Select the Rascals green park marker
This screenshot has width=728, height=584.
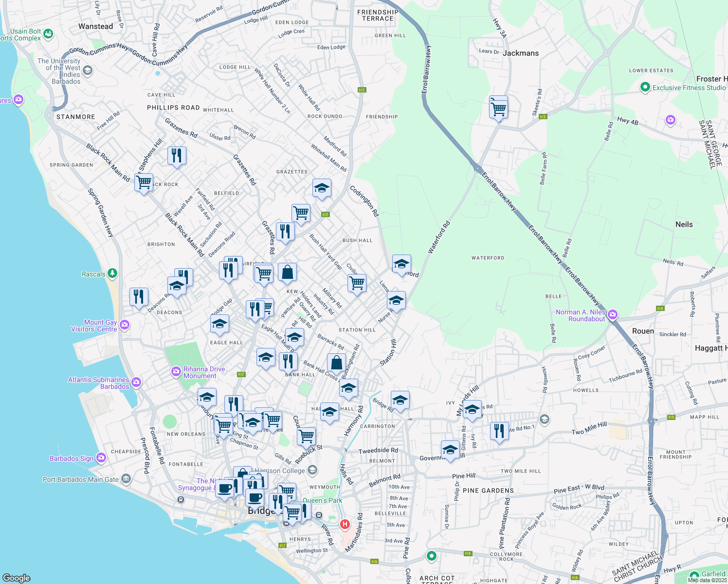(112, 274)
